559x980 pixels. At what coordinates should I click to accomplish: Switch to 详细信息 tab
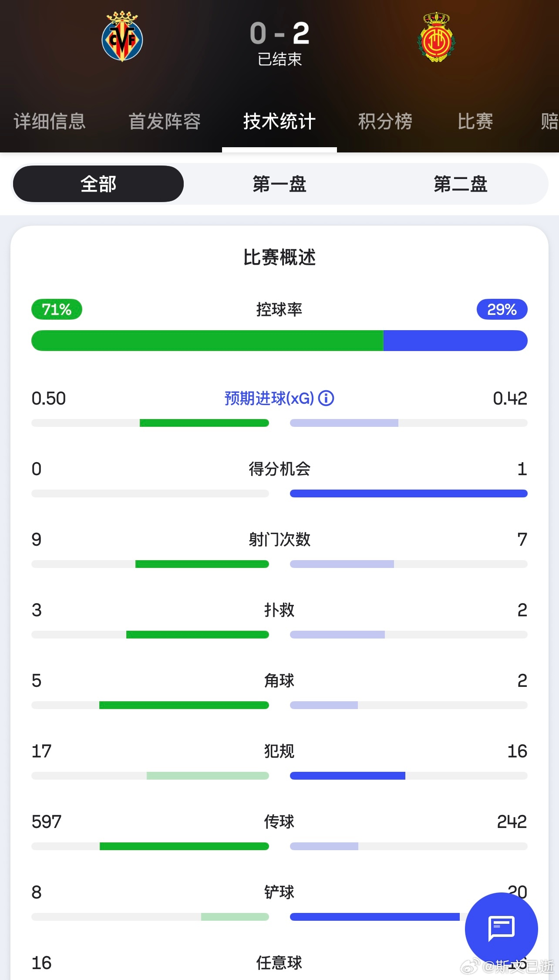coord(50,122)
